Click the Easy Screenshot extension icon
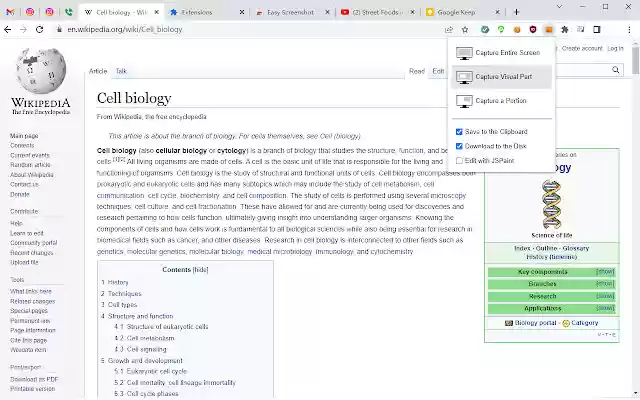Image resolution: width=640 pixels, height=400 pixels. (x=549, y=29)
